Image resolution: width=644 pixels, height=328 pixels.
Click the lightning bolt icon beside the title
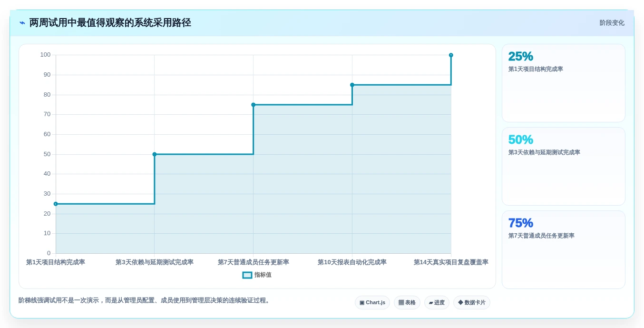click(22, 23)
